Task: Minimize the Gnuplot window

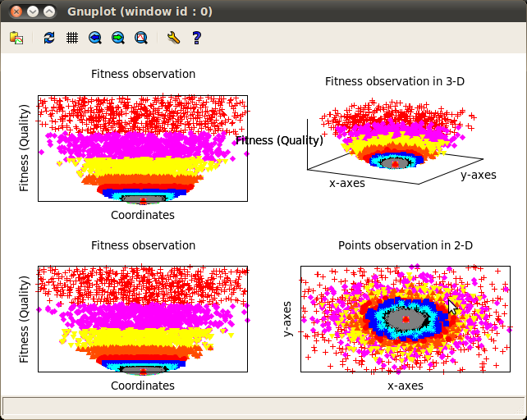Action: click(33, 11)
